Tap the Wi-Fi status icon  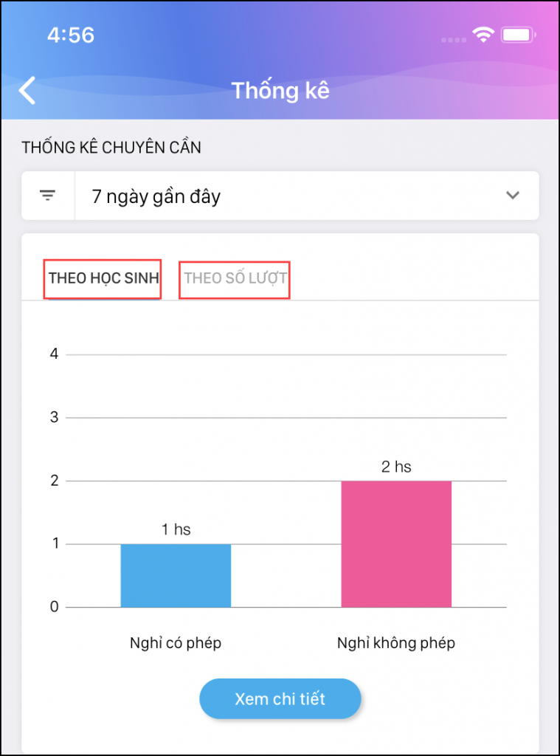[484, 35]
